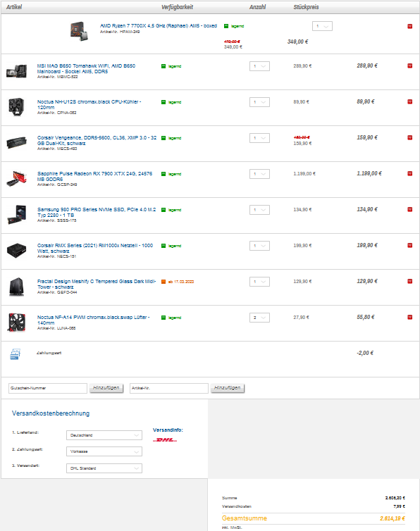
Task: Delete Samsung 980 PRO SSD from cart
Action: [x=409, y=209]
